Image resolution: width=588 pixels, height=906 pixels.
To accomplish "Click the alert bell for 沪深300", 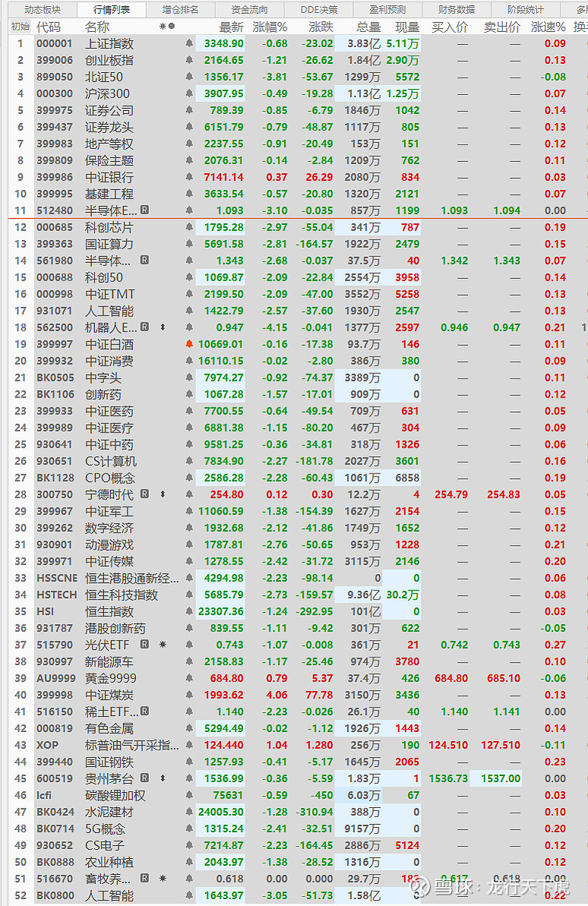I will pyautogui.click(x=189, y=93).
